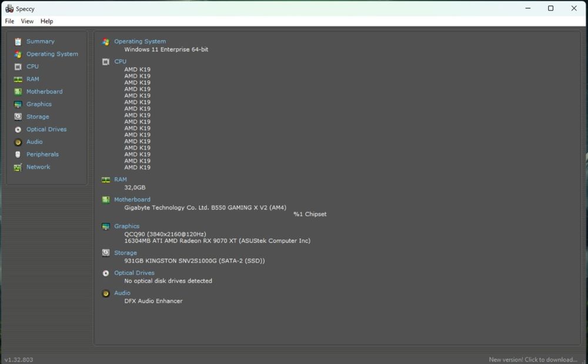Click the '%1 Chipset' text

[310, 214]
